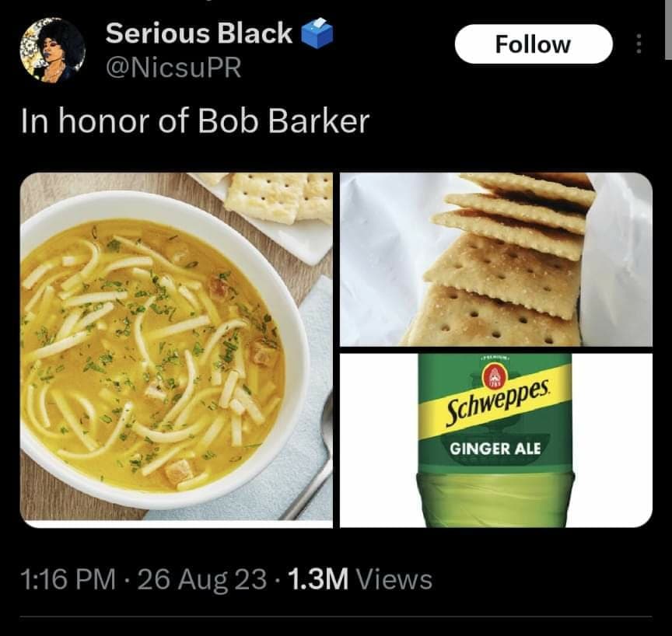Follow the Serious Black account

point(533,44)
